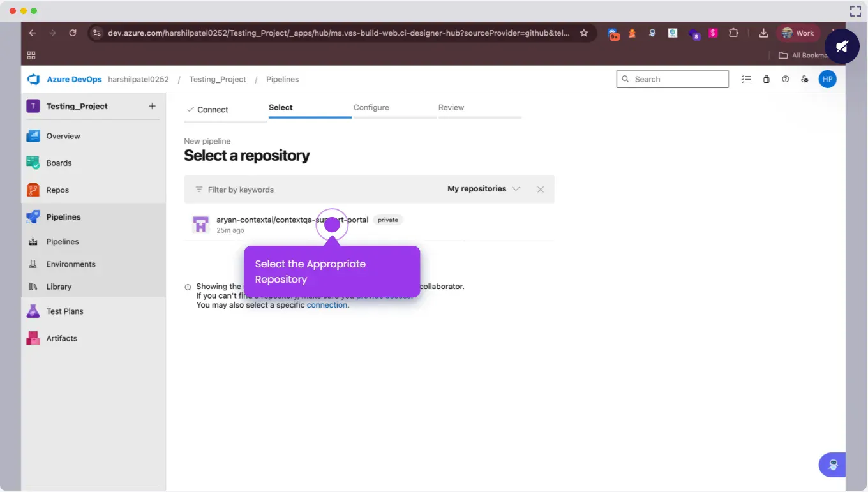The width and height of the screenshot is (868, 492).
Task: Open the HP account avatar menu
Action: coord(827,79)
